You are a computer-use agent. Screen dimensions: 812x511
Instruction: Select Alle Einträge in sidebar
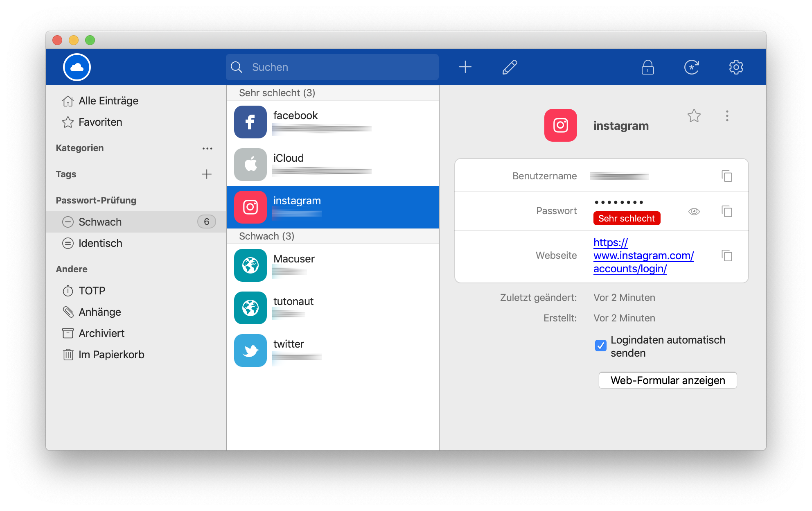tap(135, 101)
